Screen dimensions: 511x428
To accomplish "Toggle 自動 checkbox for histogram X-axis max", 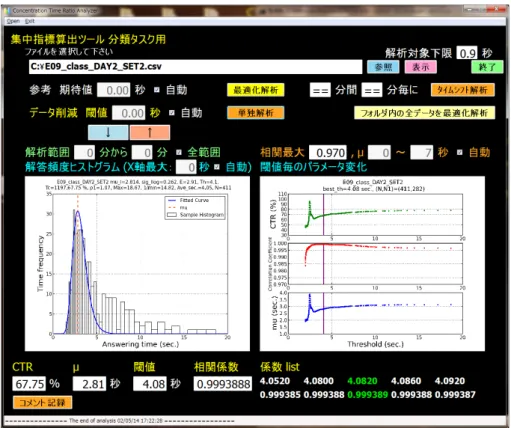I will (217, 167).
